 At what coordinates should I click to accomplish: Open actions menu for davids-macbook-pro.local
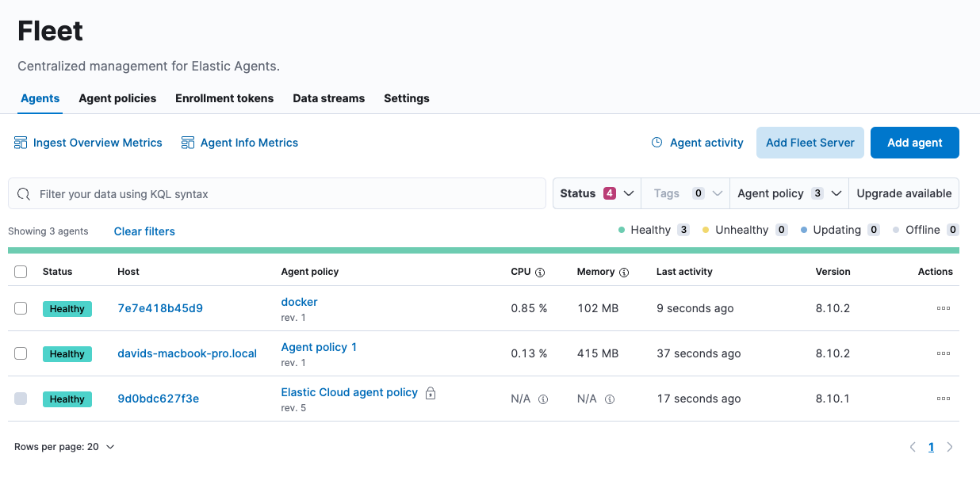coord(943,353)
